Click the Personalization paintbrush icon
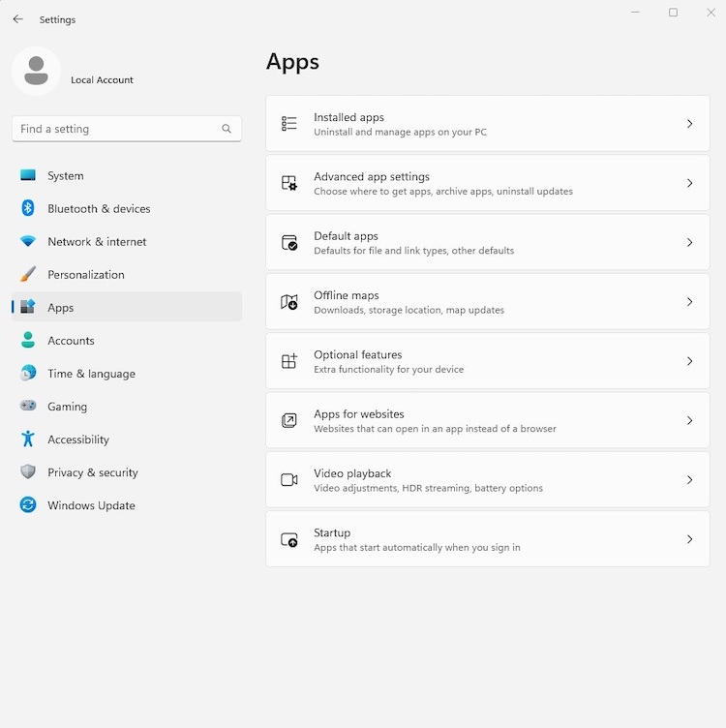This screenshot has height=728, width=726. [28, 274]
